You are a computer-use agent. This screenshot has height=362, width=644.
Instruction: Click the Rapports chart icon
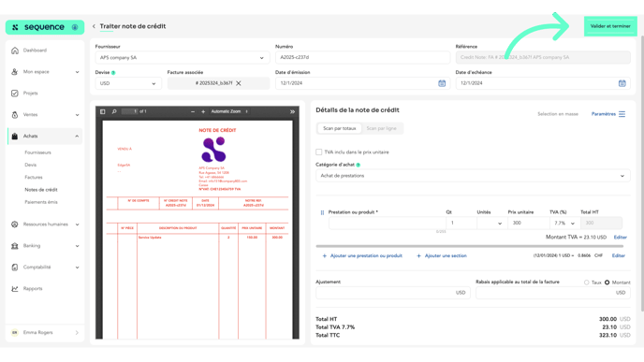[x=15, y=288]
